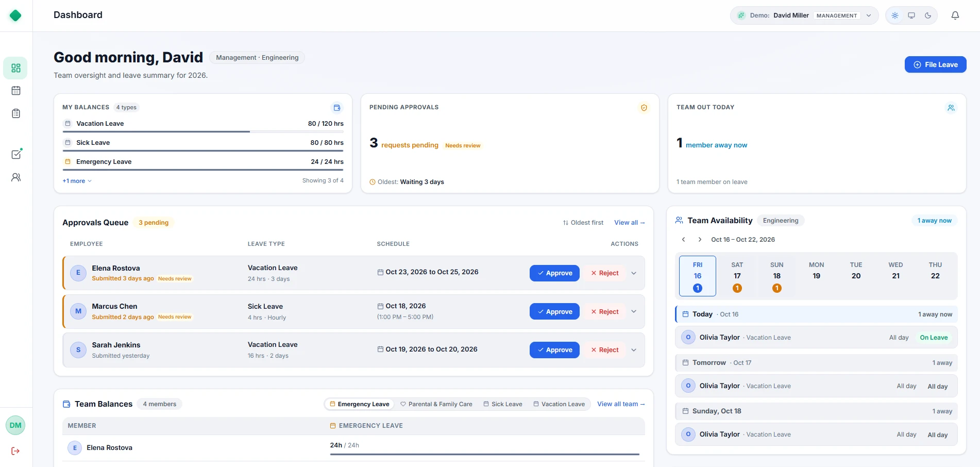Screen dimensions: 980x467
Task: Click the DM user avatar
Action: point(15,425)
